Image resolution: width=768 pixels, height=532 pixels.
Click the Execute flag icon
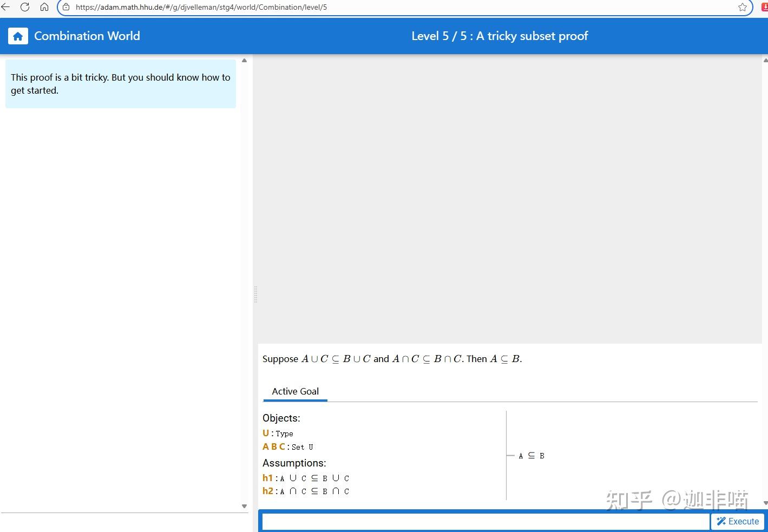(x=720, y=521)
